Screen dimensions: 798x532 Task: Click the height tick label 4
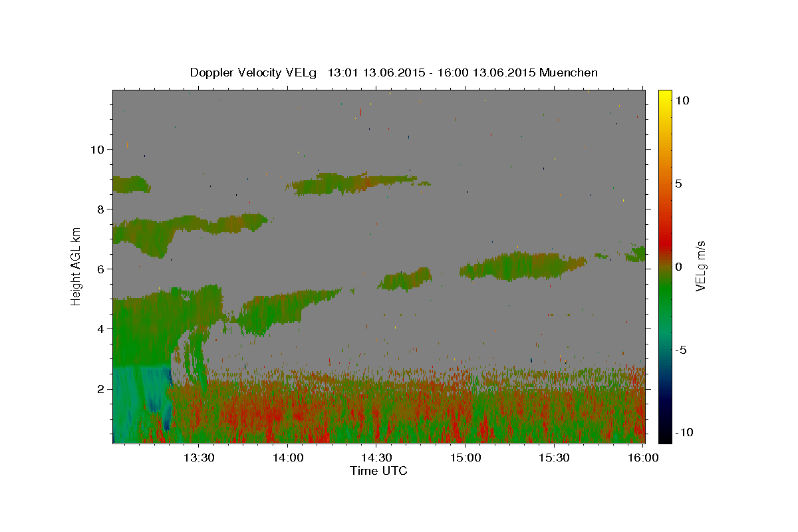[x=100, y=329]
